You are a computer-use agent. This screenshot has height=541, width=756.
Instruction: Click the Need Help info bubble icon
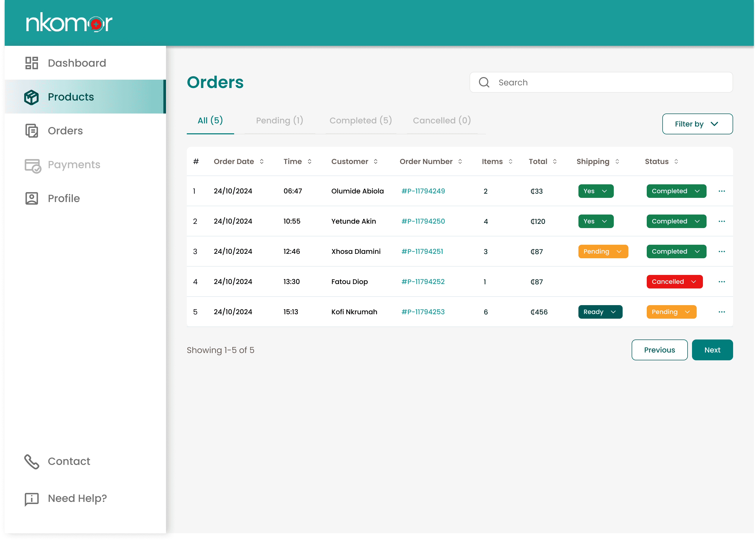[32, 499]
